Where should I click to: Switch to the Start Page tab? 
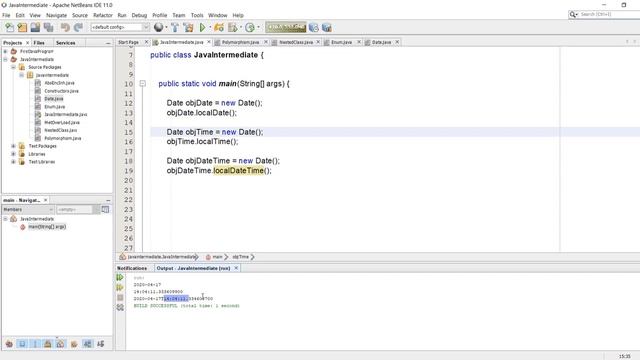pyautogui.click(x=129, y=42)
